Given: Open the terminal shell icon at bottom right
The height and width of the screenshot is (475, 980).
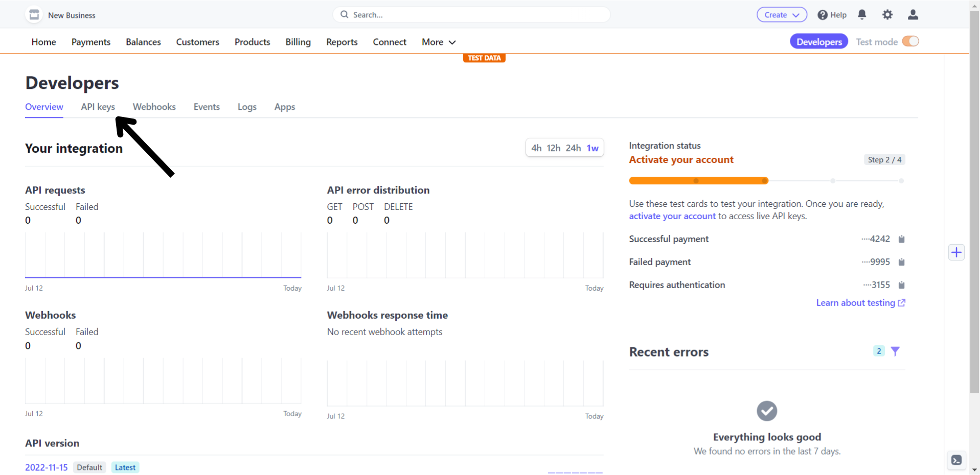Looking at the screenshot, I should (956, 460).
